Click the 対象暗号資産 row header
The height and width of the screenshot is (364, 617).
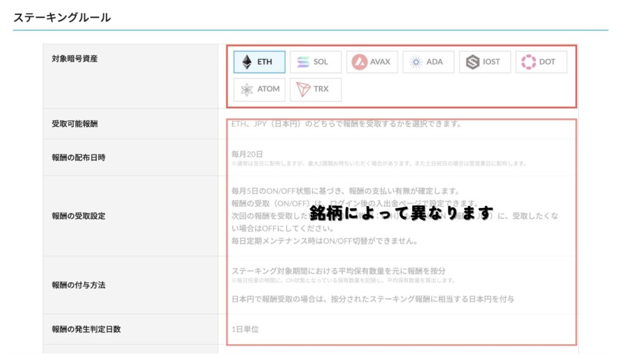point(75,60)
